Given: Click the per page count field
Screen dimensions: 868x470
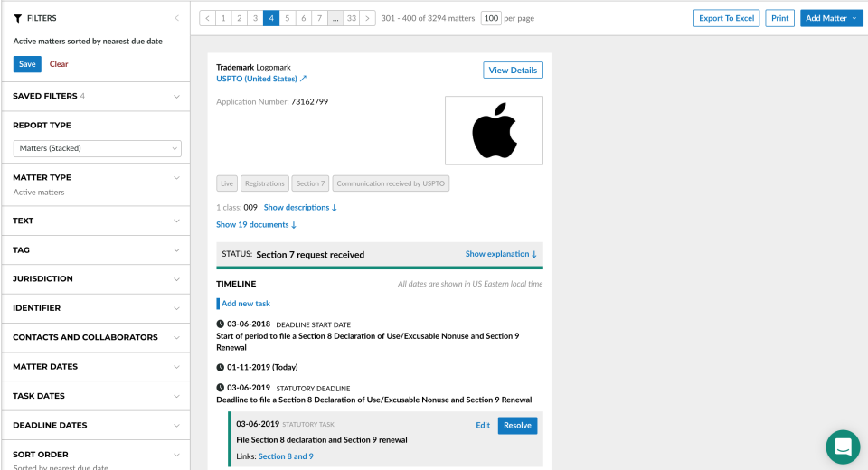Looking at the screenshot, I should point(491,18).
